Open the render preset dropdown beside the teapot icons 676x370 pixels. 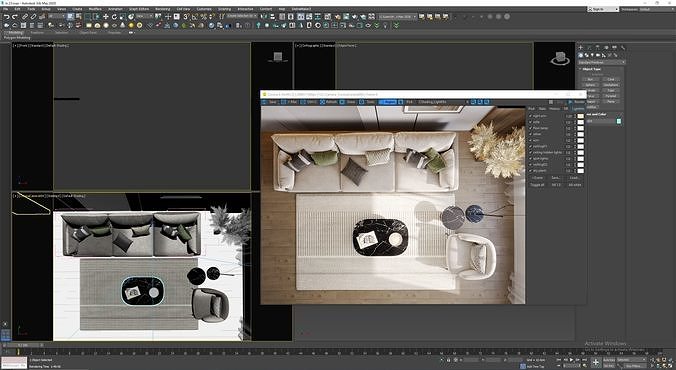click(x=398, y=16)
